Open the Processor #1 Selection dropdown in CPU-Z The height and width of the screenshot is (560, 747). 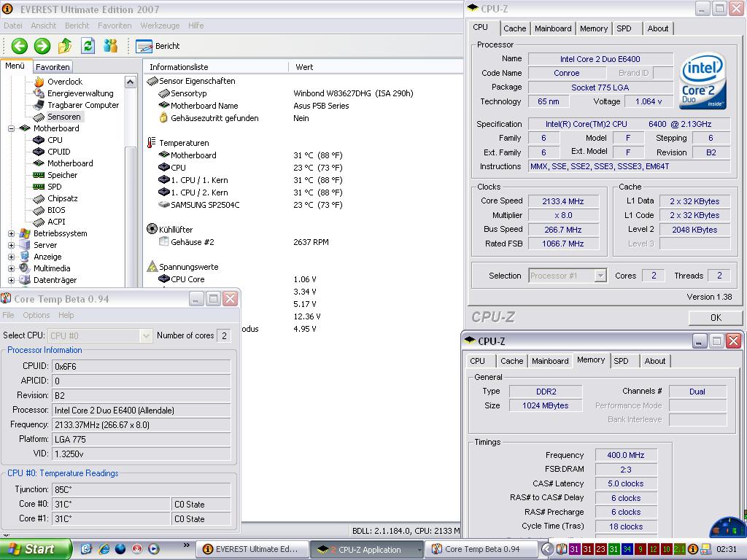click(601, 276)
